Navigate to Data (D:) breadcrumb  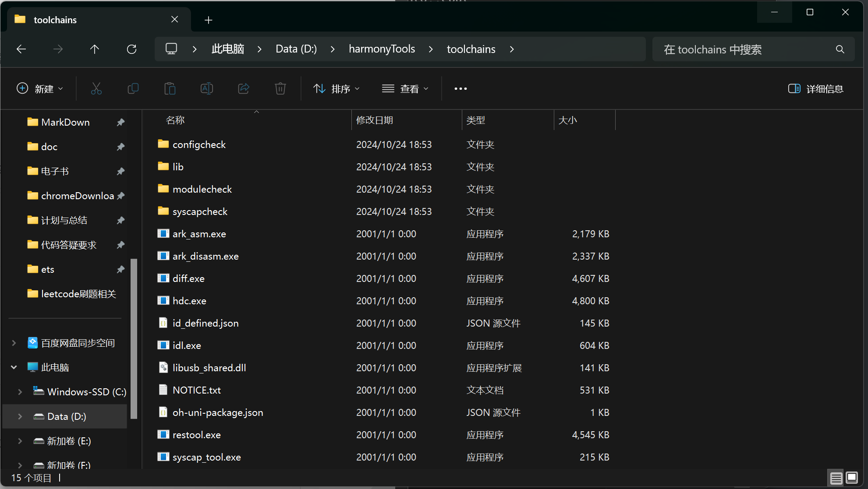pyautogui.click(x=296, y=49)
